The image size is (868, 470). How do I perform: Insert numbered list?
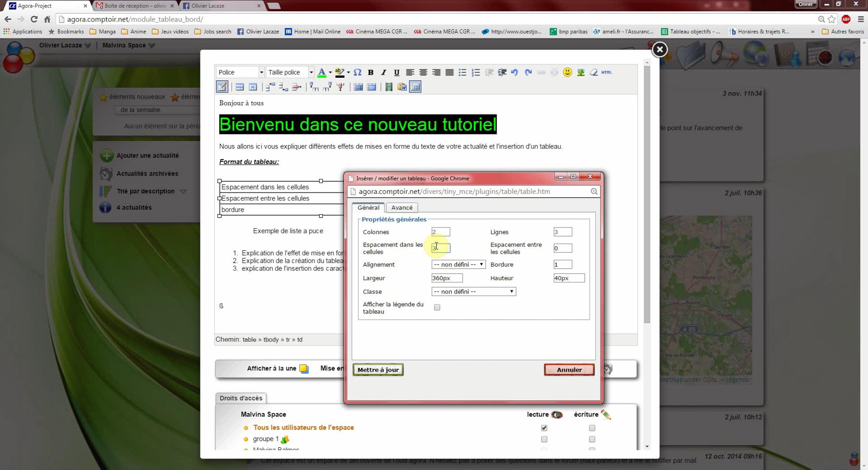(x=476, y=72)
